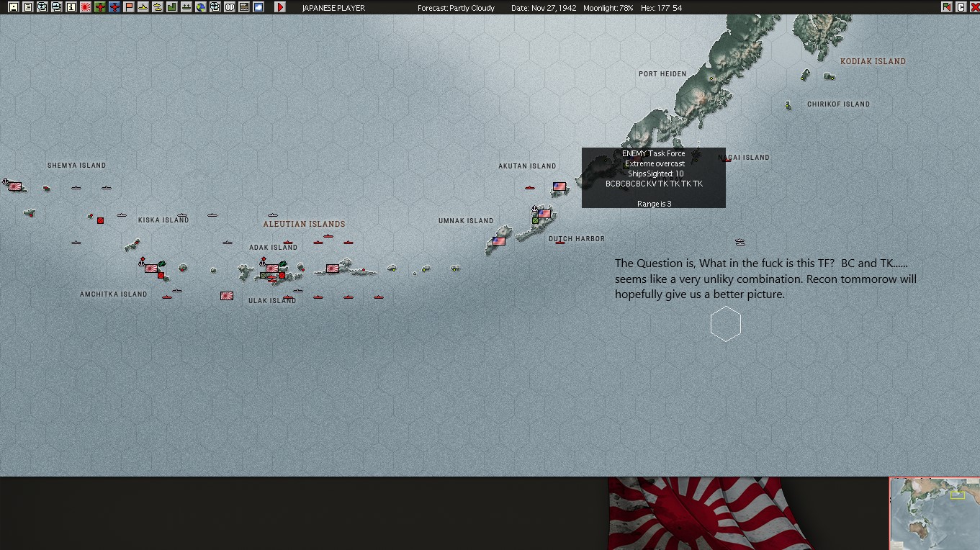The width and height of the screenshot is (980, 550).
Task: Open the world map globe icon
Action: [x=200, y=7]
